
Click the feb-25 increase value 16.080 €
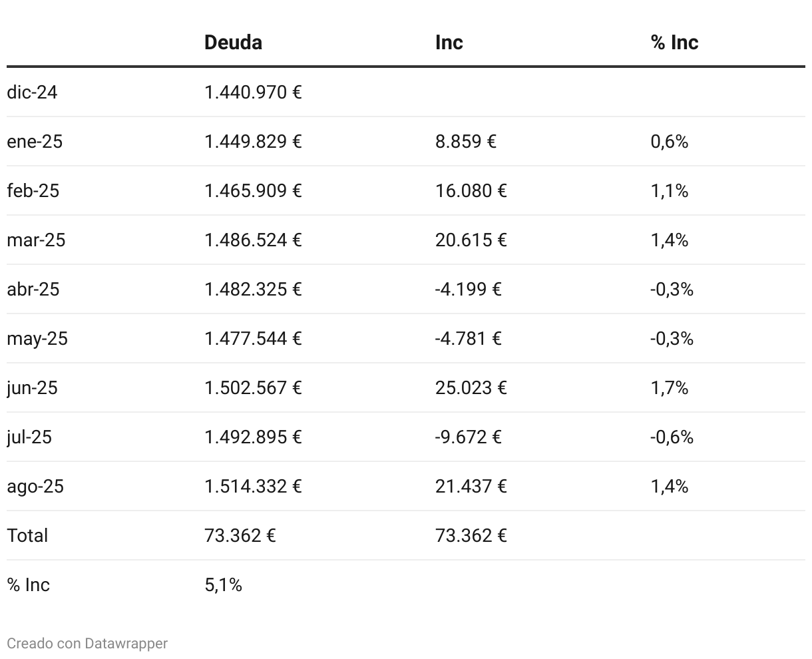471,190
